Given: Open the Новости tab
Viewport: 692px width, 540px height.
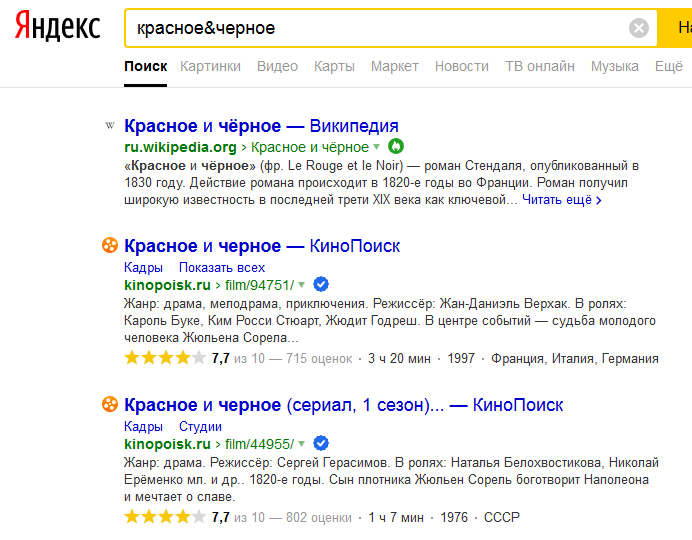Looking at the screenshot, I should [x=462, y=66].
